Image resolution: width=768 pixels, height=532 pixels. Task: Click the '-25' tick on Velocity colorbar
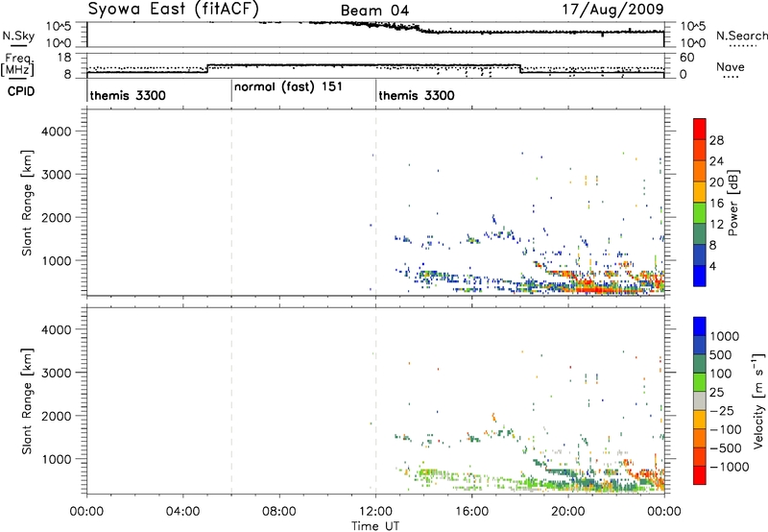722,411
